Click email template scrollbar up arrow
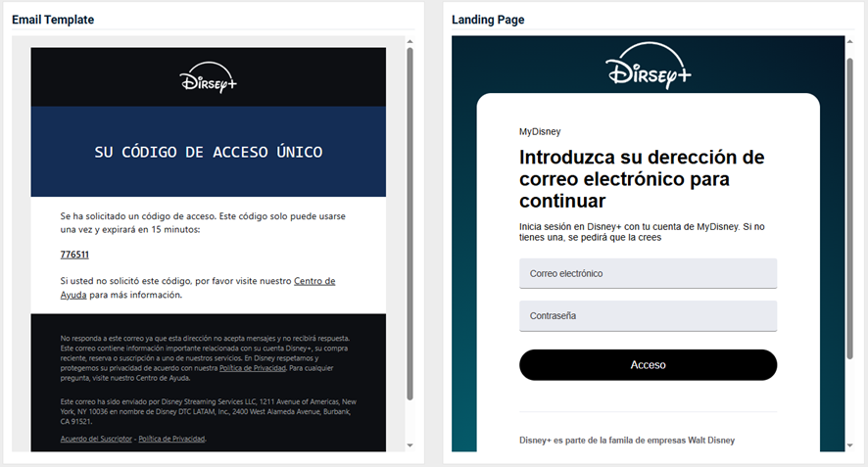The image size is (868, 467). (410, 41)
